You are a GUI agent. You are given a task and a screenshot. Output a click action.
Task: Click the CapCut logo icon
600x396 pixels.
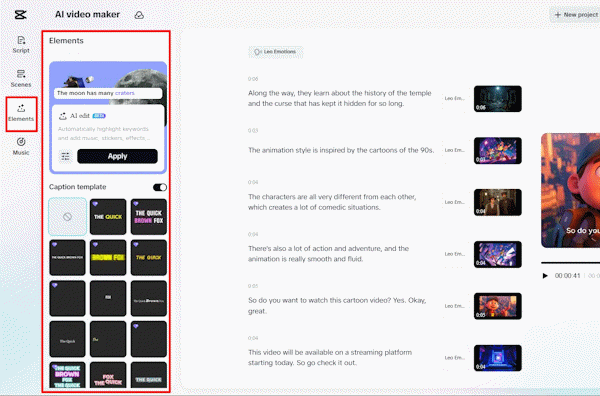[x=20, y=15]
